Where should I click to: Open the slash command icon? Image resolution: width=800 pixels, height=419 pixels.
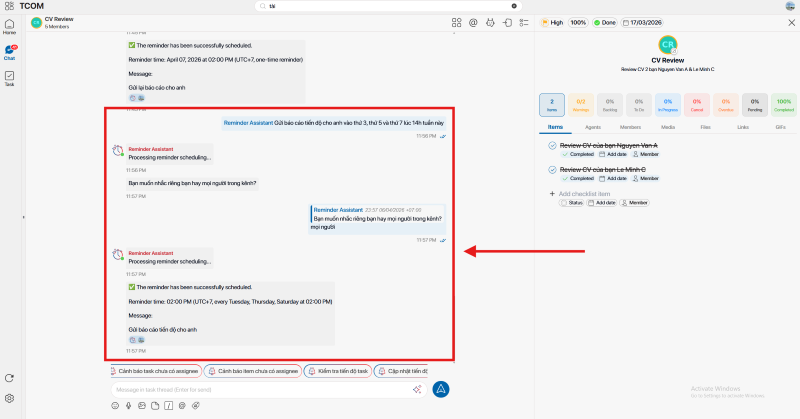[x=168, y=406]
